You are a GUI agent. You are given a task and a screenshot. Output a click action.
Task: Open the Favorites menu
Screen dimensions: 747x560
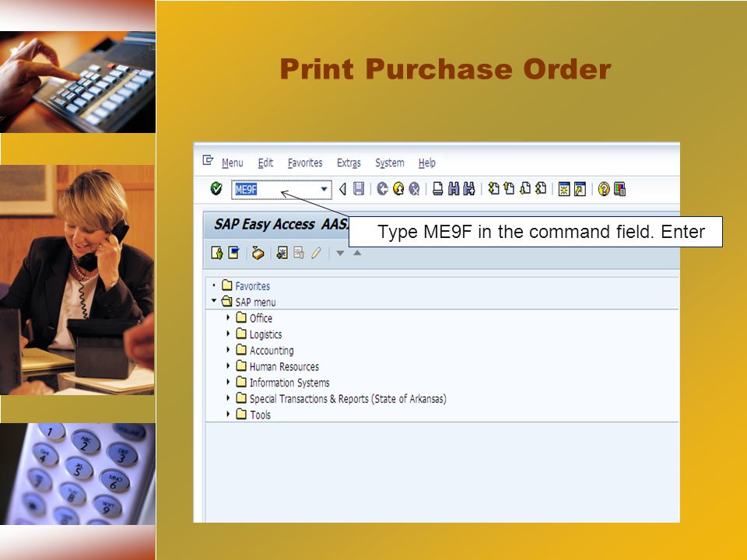pyautogui.click(x=305, y=163)
